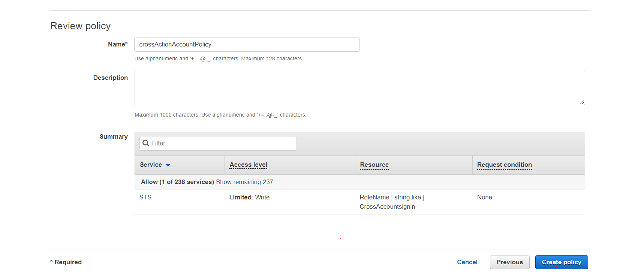Click the Description field label
Viewport: 644px width, 277px height.
(111, 78)
